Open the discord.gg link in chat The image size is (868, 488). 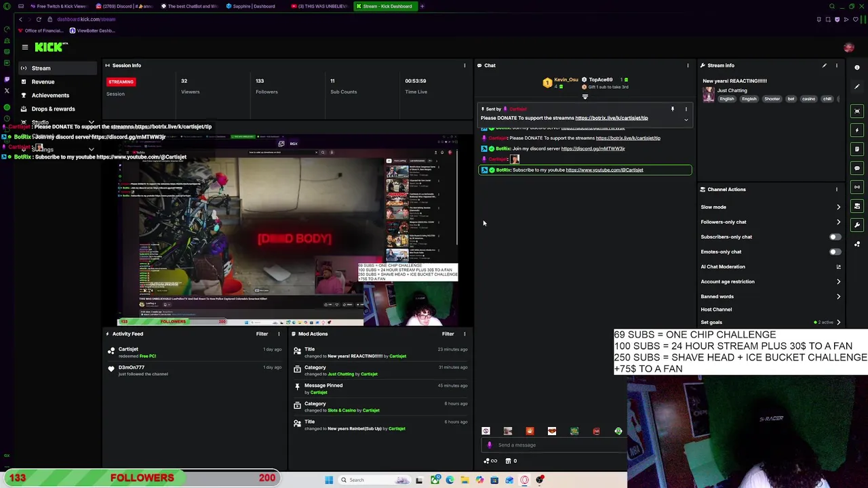pos(593,148)
